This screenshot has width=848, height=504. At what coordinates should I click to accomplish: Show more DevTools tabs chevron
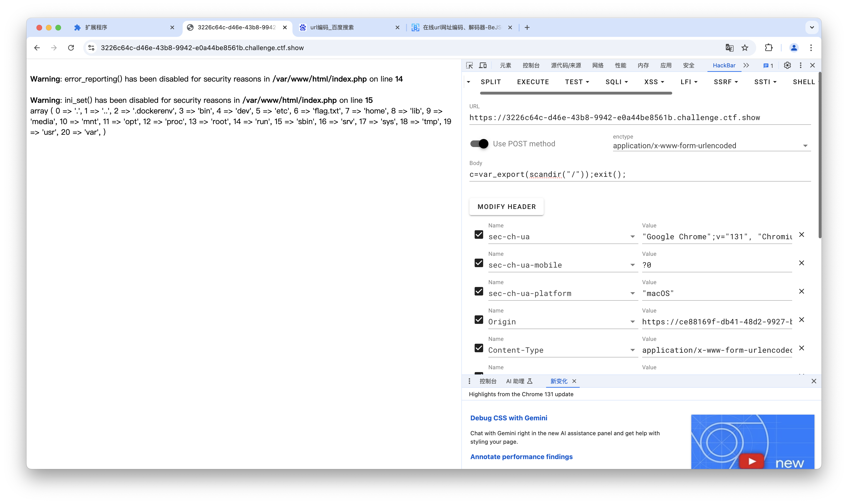[x=746, y=65]
